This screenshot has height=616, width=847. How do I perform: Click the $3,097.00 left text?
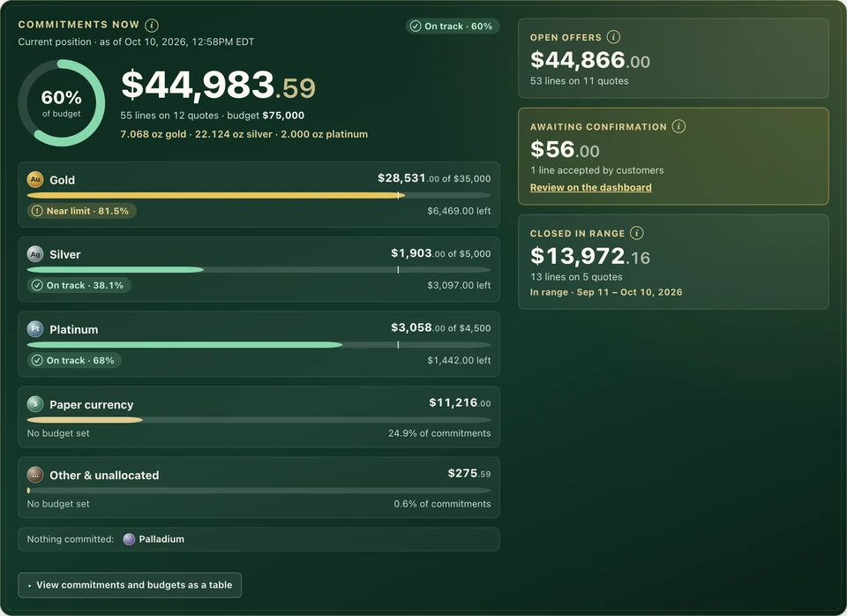[x=459, y=285]
